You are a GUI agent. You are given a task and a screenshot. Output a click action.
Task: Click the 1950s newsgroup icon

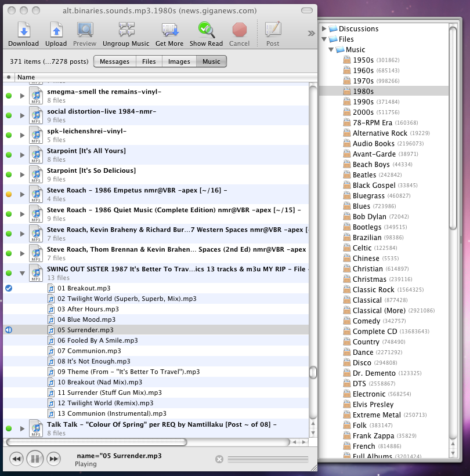pos(346,60)
